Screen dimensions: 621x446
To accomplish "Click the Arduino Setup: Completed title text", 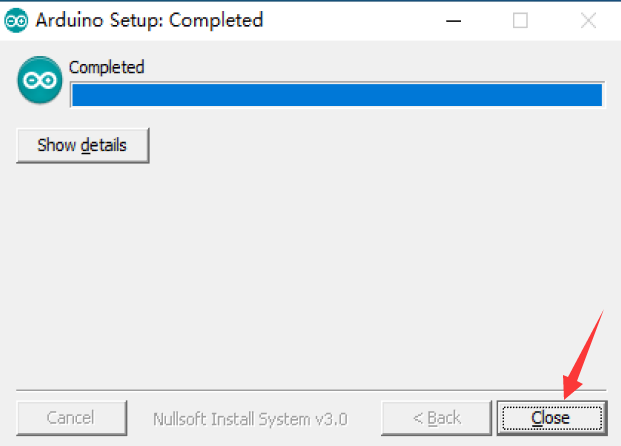I will coord(149,20).
